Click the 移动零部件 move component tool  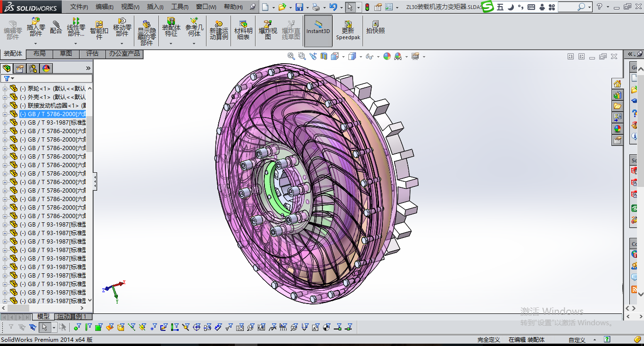(x=122, y=27)
